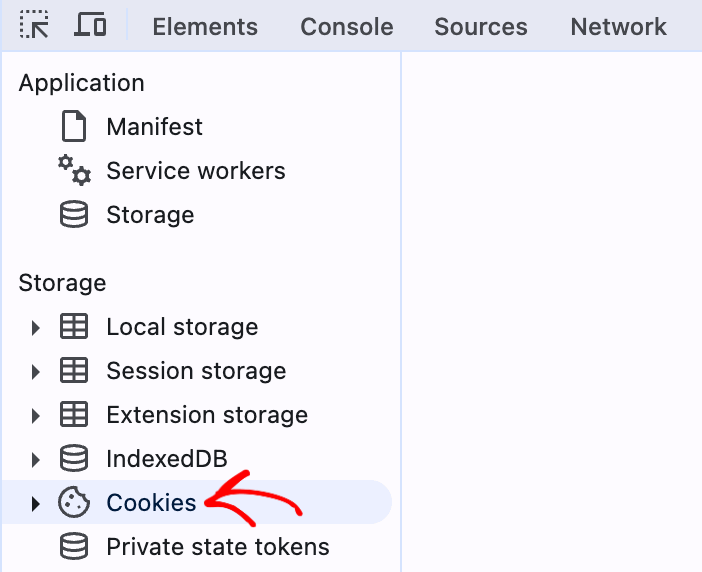
Task: Click the Local storage table icon
Action: point(74,326)
